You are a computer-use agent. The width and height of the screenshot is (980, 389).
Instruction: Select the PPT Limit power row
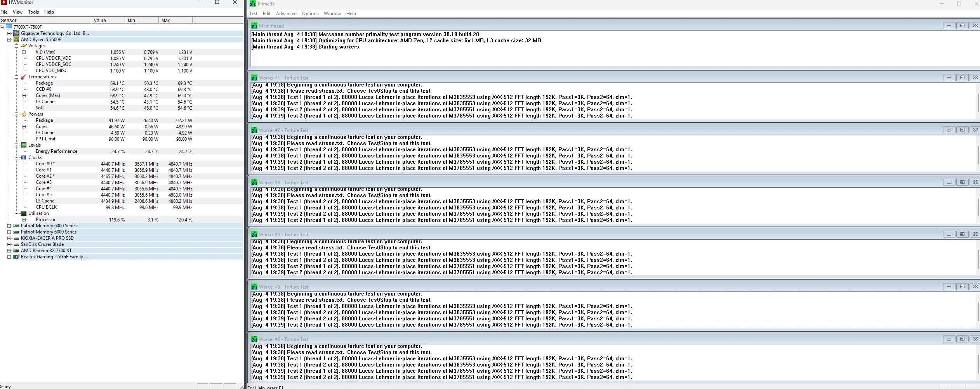pos(122,139)
